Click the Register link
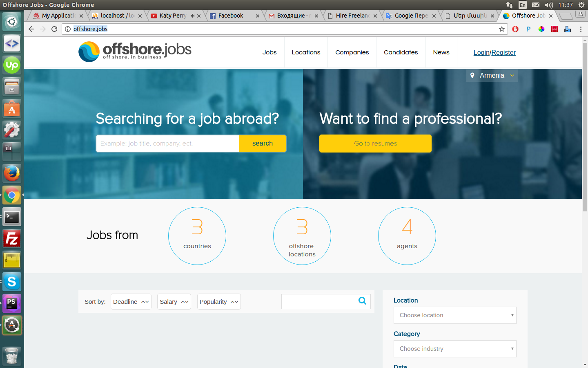This screenshot has width=588, height=368. 503,52
